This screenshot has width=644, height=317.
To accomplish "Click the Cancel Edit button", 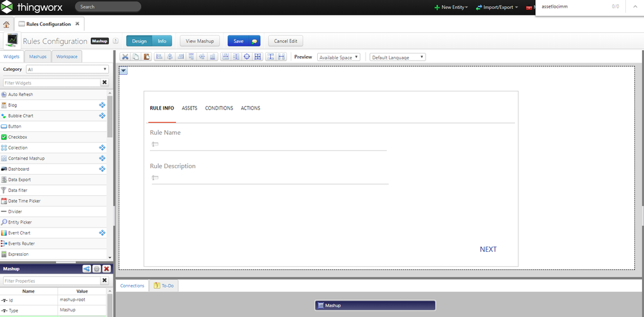I will click(x=285, y=41).
